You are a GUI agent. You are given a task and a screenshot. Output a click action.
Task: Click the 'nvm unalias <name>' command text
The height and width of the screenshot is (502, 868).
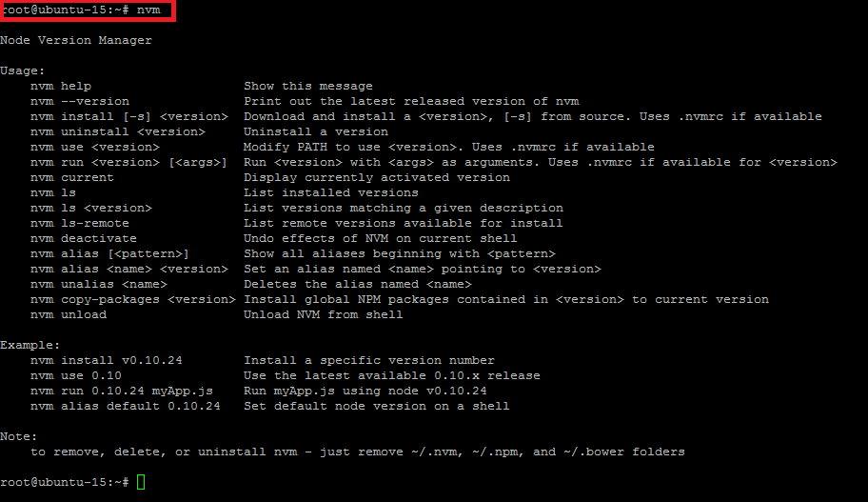click(x=99, y=284)
